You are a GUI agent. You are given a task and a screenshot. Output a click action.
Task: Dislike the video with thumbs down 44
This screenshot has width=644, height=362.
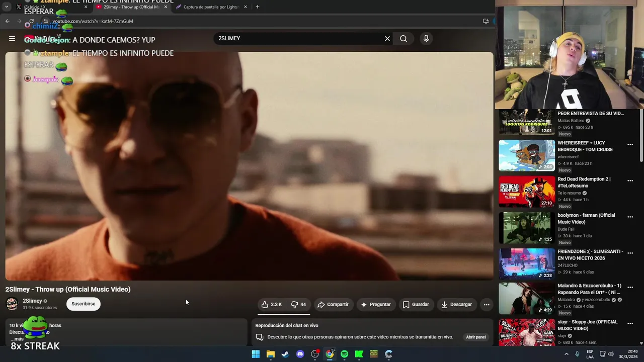point(298,304)
